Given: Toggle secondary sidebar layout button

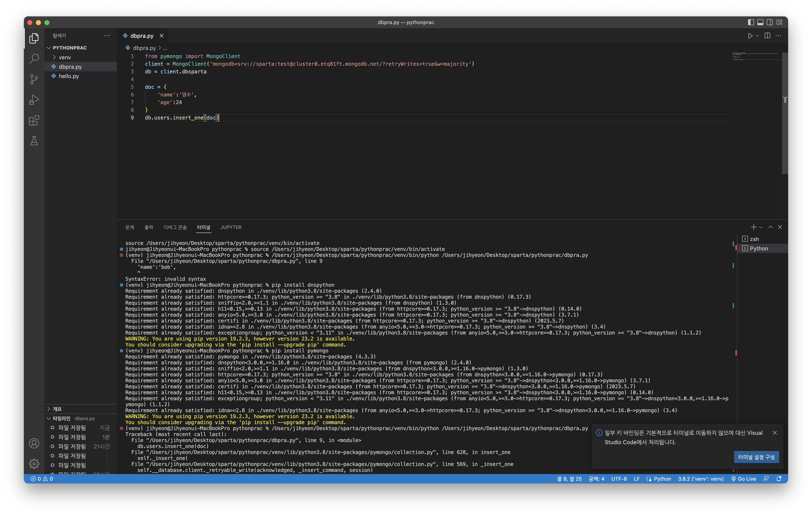Looking at the screenshot, I should 770,22.
